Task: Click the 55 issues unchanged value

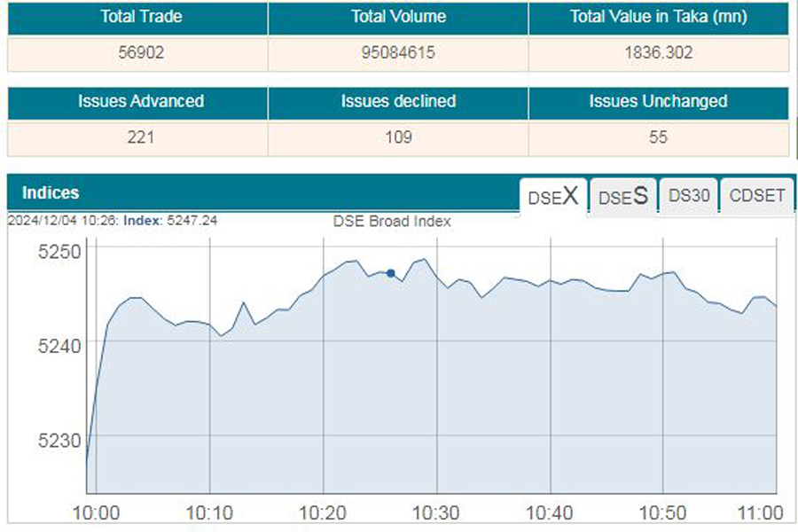Action: pyautogui.click(x=658, y=137)
